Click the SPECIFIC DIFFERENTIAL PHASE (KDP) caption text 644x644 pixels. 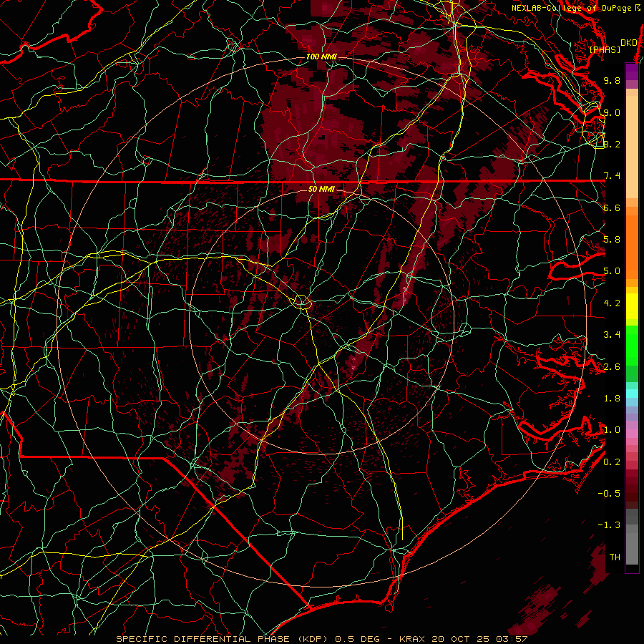pos(223,639)
